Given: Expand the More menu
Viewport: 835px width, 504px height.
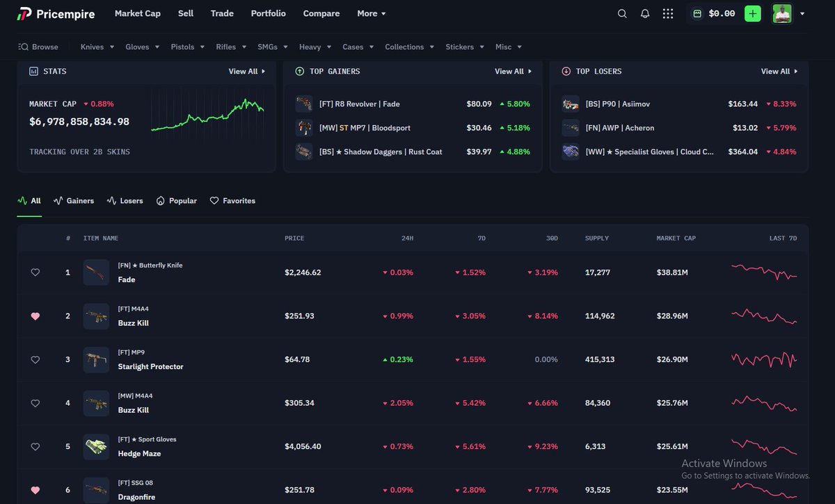Looking at the screenshot, I should pyautogui.click(x=371, y=13).
